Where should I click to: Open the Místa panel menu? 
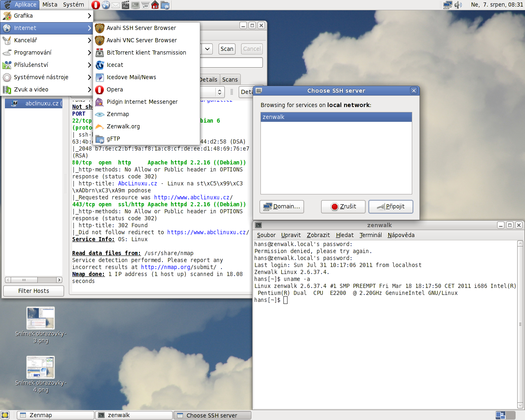pyautogui.click(x=50, y=5)
